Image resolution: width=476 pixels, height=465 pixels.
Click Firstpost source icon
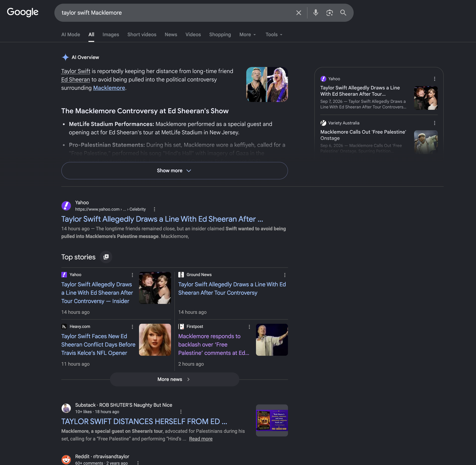tap(181, 326)
